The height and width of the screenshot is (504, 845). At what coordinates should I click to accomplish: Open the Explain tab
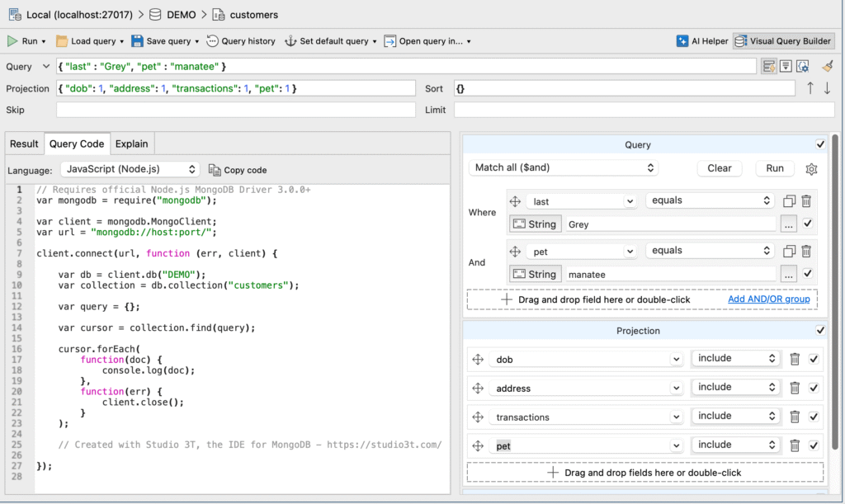[x=132, y=144]
